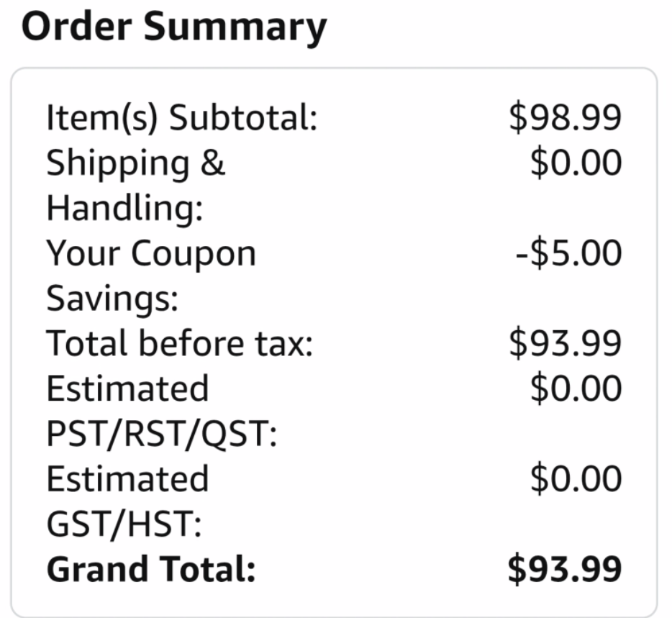The width and height of the screenshot is (672, 618).
Task: Click the Estimated word above GST/HST
Action: point(127,478)
